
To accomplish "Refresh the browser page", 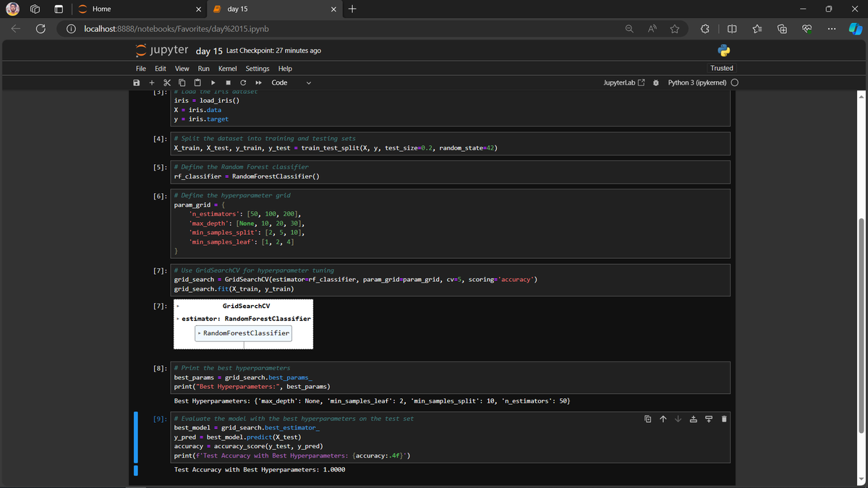I will (41, 29).
